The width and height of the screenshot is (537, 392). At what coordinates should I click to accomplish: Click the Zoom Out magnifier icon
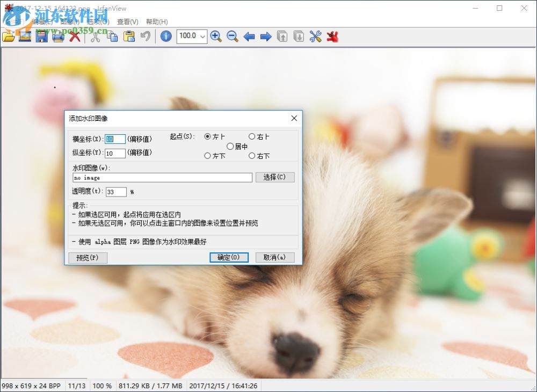pos(232,37)
